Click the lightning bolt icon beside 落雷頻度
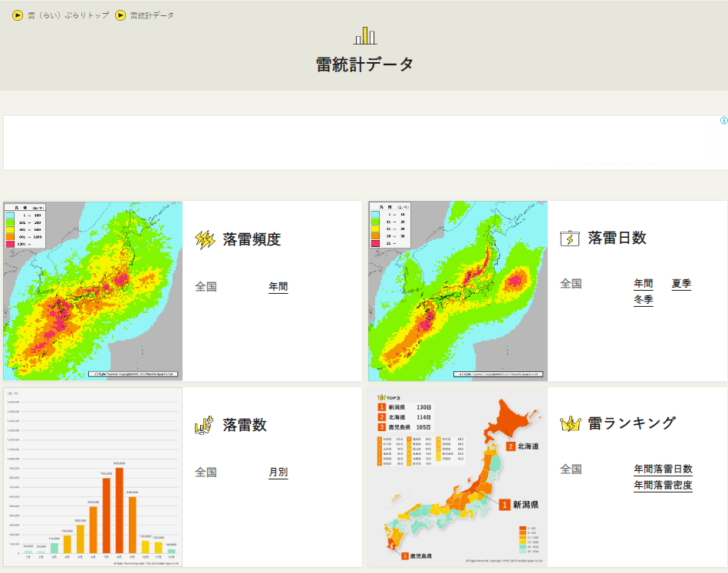Image resolution: width=728 pixels, height=573 pixels. pos(205,240)
